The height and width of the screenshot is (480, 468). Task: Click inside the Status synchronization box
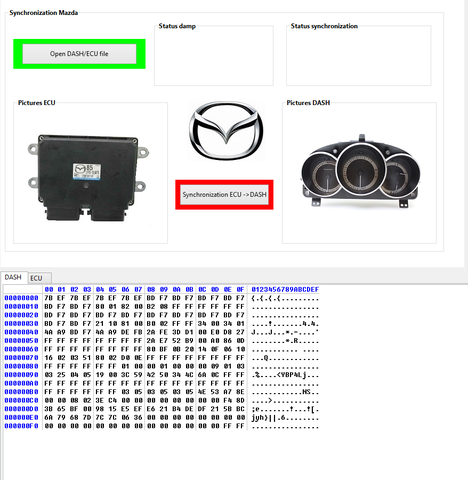pos(358,56)
